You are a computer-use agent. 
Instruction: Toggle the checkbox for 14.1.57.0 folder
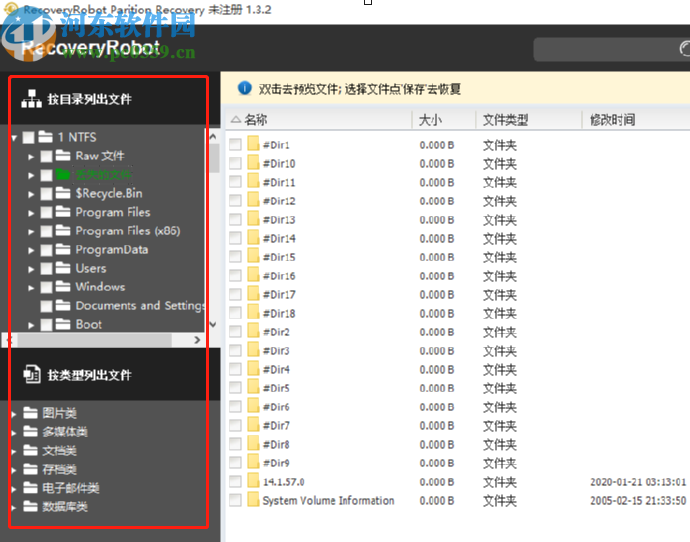[235, 482]
